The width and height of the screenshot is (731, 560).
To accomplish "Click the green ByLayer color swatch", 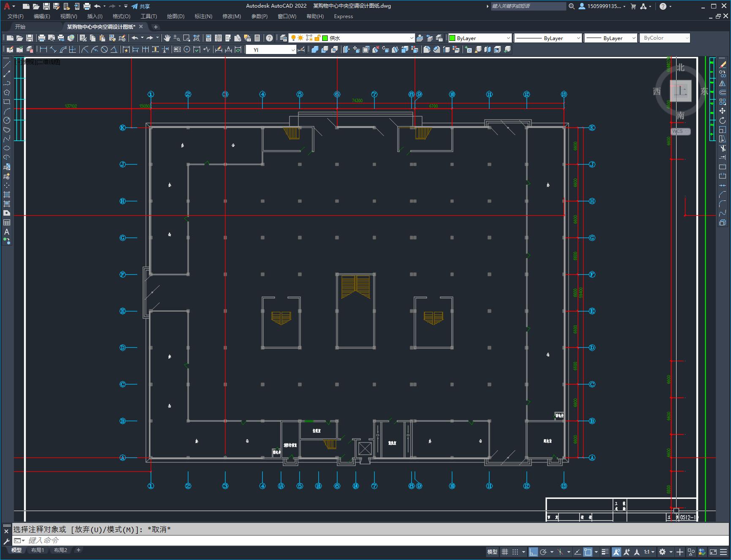I will 452,38.
